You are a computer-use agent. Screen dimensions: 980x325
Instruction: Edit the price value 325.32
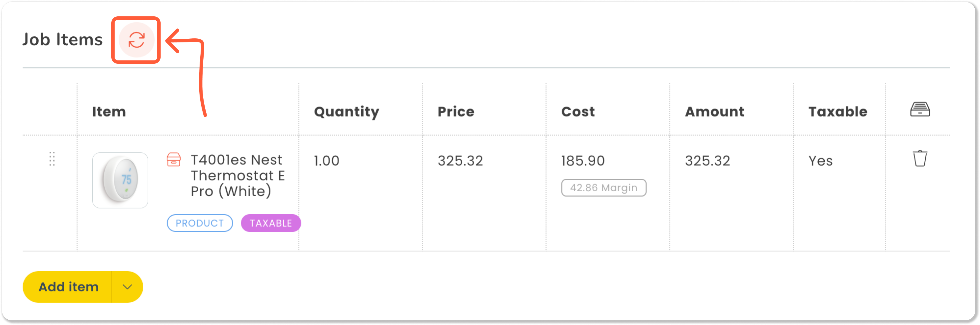click(460, 161)
